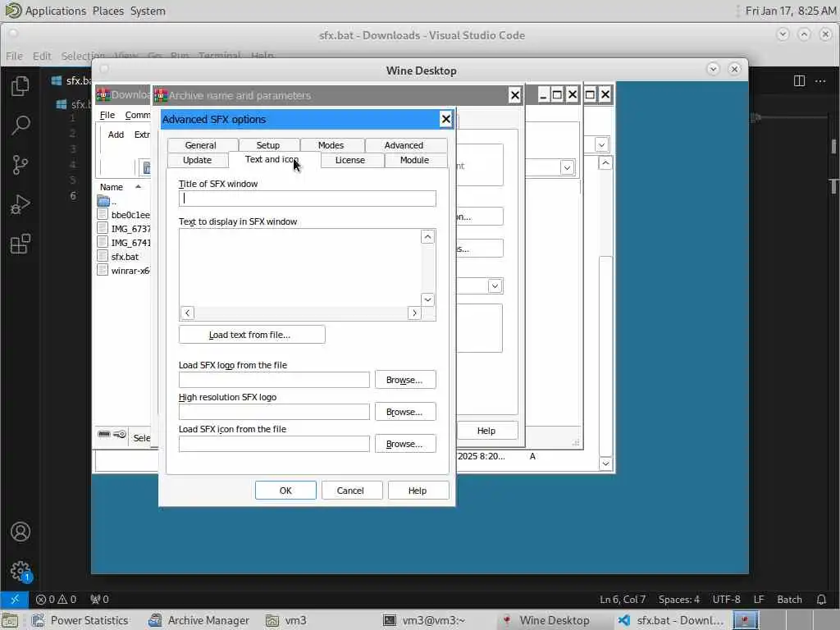Open the notifications bell in the status bar
This screenshot has width=840, height=630.
click(x=821, y=600)
